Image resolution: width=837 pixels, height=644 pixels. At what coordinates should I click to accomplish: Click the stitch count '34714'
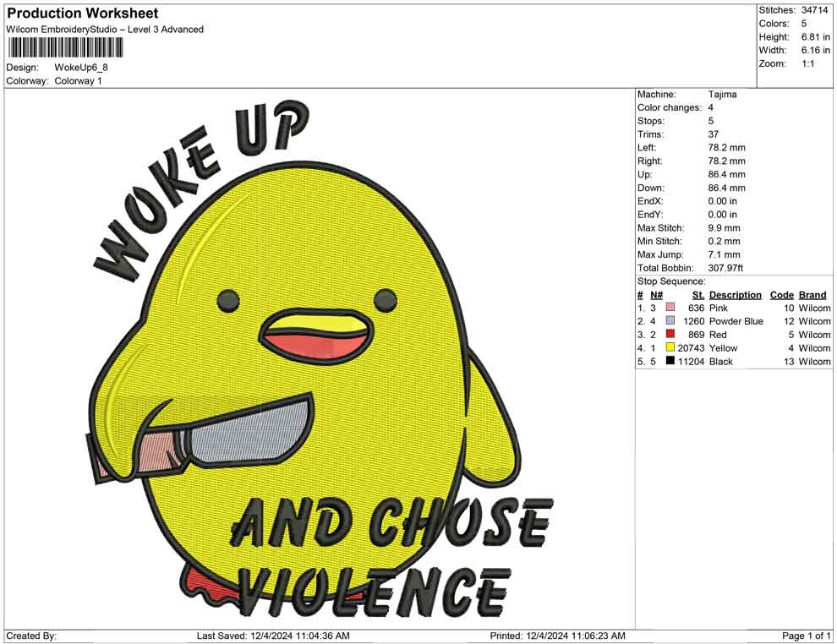[x=814, y=10]
